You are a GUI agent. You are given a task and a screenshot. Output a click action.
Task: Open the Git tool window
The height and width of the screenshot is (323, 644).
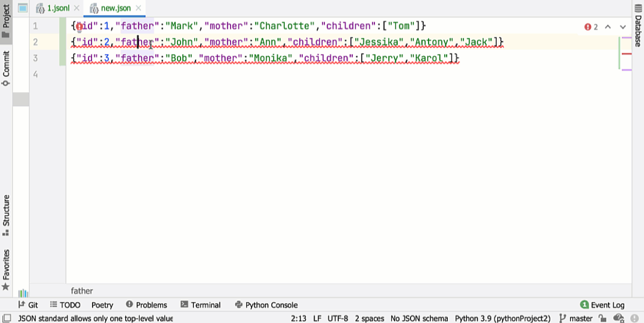tap(28, 305)
